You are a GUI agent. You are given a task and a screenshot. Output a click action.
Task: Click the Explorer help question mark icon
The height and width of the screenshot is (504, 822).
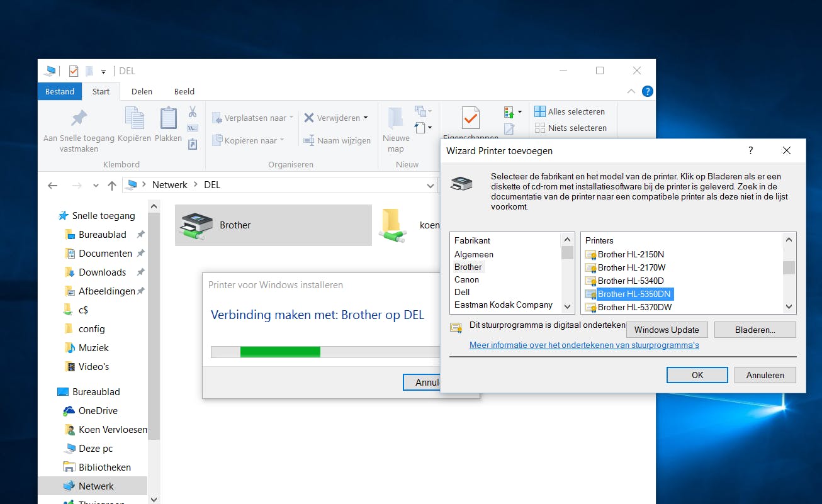pyautogui.click(x=647, y=91)
